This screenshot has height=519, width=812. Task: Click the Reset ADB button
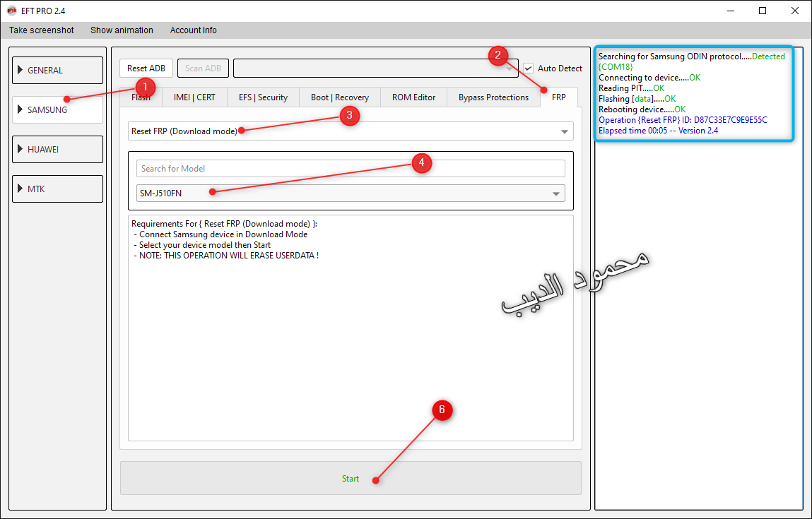[x=146, y=68]
